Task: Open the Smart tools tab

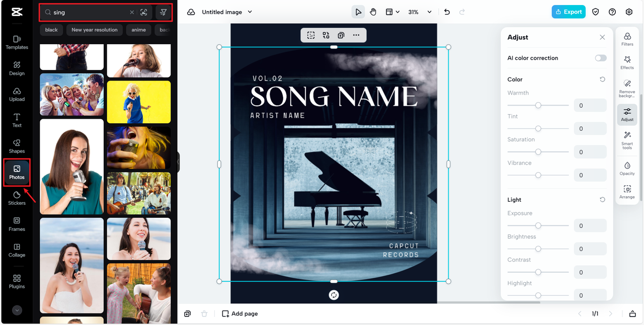Action: tap(627, 140)
